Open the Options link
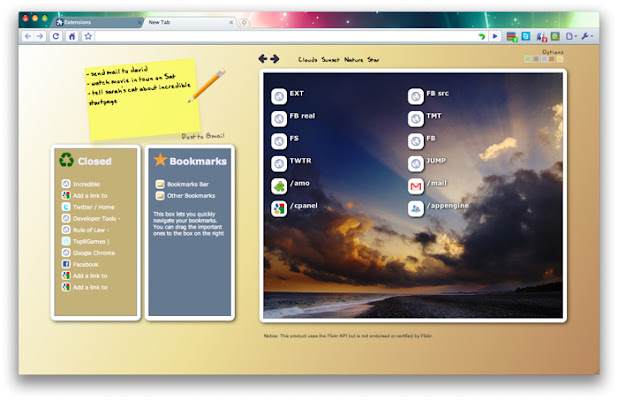Image resolution: width=618 pixels, height=400 pixels. click(553, 52)
